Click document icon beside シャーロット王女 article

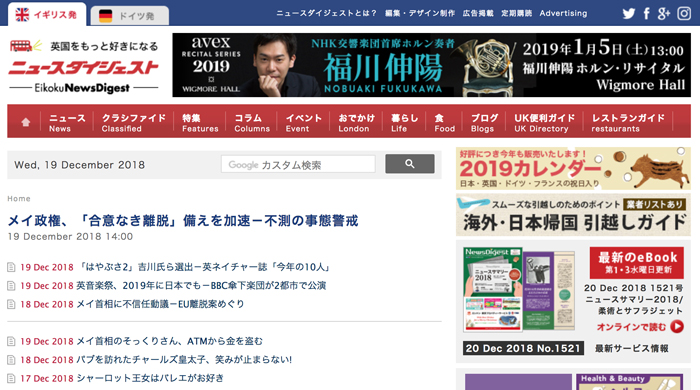11,378
